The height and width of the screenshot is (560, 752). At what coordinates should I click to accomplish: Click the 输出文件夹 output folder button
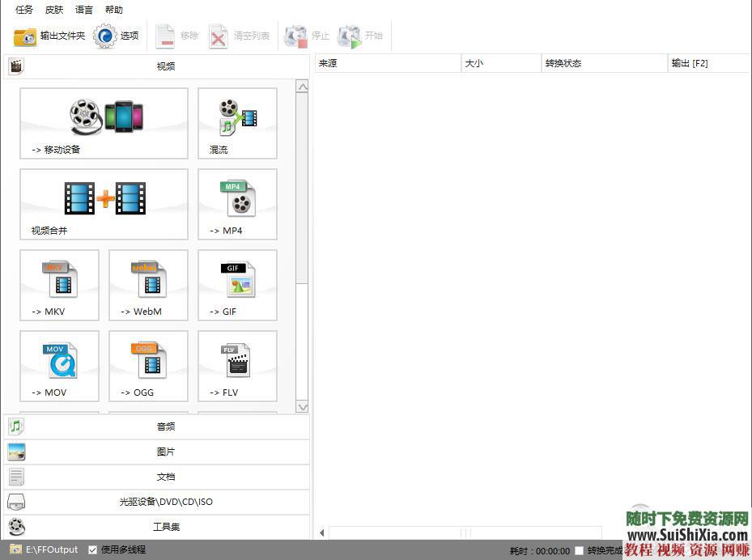click(49, 36)
